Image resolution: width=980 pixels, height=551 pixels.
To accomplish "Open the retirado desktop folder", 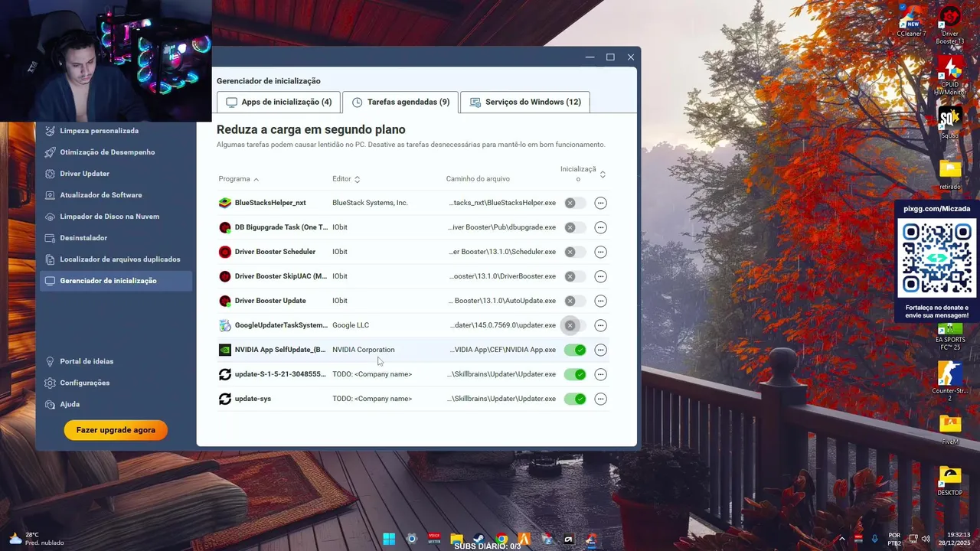I will point(950,174).
